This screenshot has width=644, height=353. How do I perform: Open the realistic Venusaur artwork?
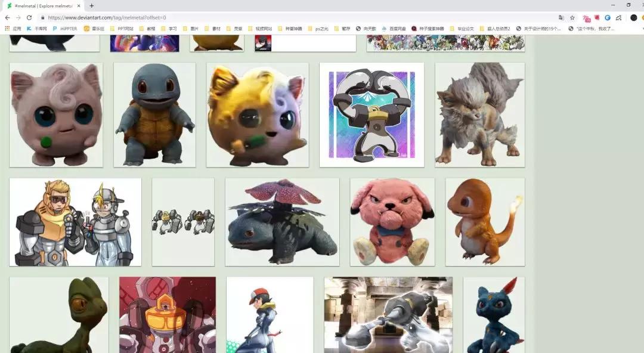[282, 222]
